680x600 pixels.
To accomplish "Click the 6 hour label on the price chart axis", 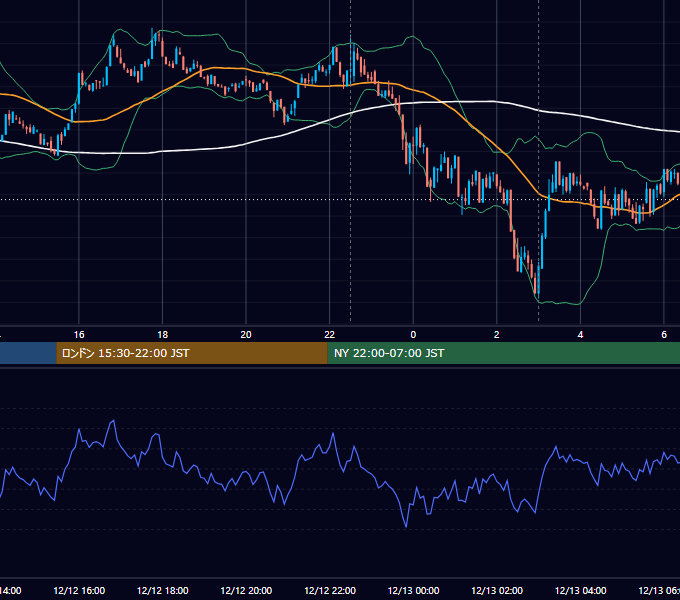I will 664,335.
